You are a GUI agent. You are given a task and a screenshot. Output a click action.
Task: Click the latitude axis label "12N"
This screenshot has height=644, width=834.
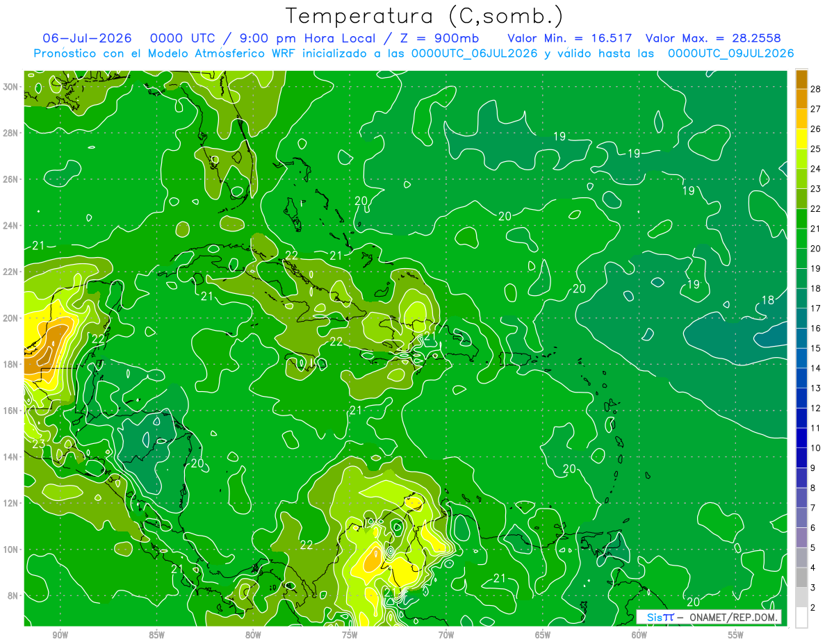[x=12, y=503]
